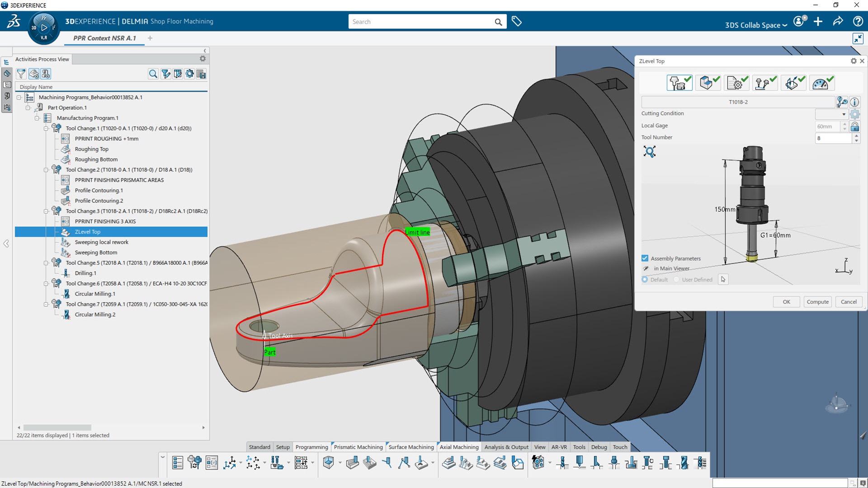Viewport: 868px width, 488px height.
Task: Click the fit-all zoom icon in tool preview
Action: tap(650, 152)
